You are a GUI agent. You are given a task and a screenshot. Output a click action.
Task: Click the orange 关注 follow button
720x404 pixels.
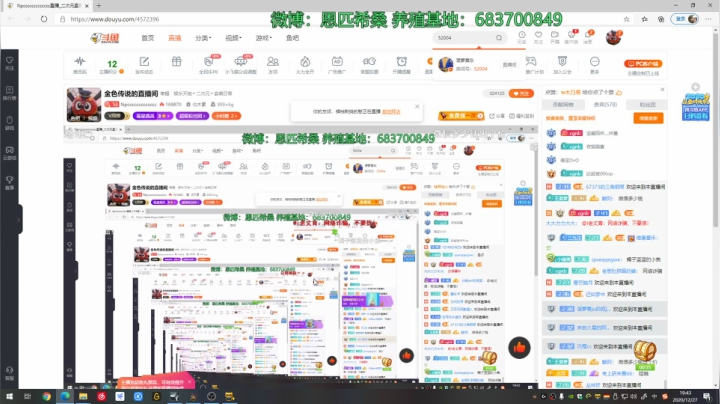521,93
